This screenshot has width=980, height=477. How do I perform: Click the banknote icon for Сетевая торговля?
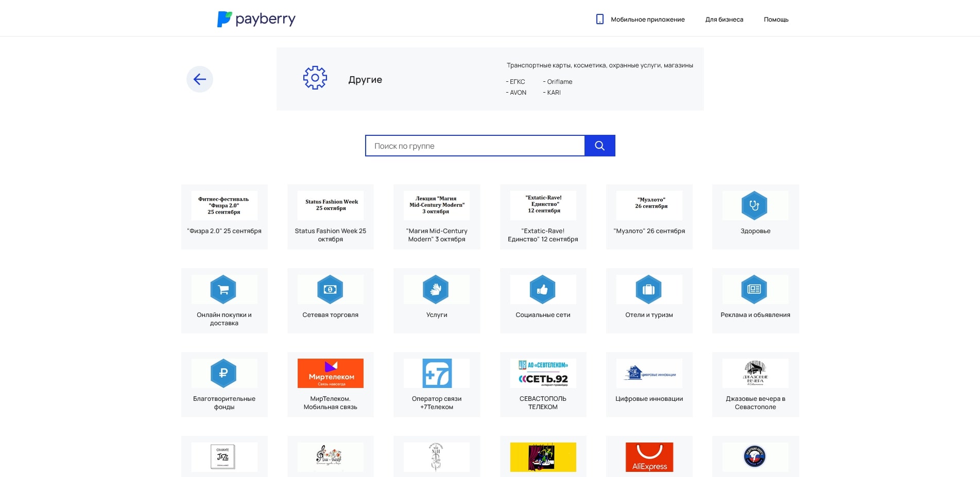(330, 289)
